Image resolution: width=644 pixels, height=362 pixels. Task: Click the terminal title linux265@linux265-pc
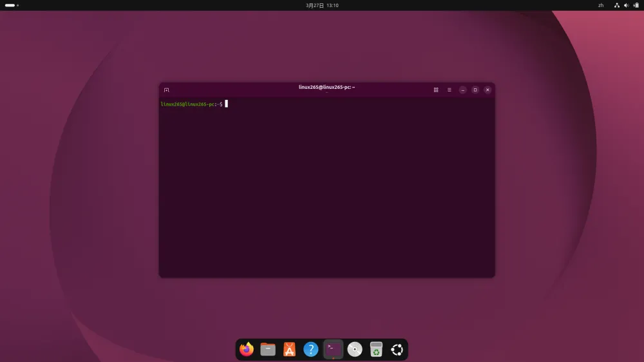pyautogui.click(x=327, y=87)
